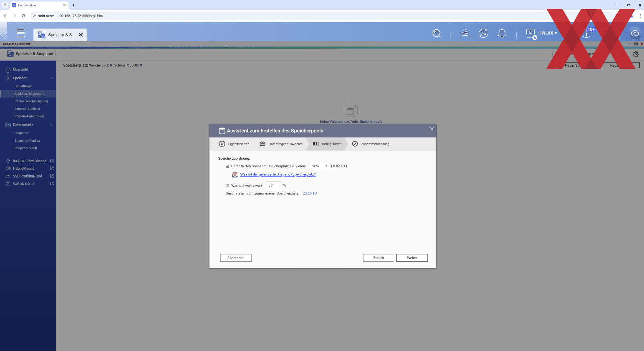This screenshot has height=351, width=644.
Task: Click the Warnschwellenwert value field 80
Action: (273, 185)
